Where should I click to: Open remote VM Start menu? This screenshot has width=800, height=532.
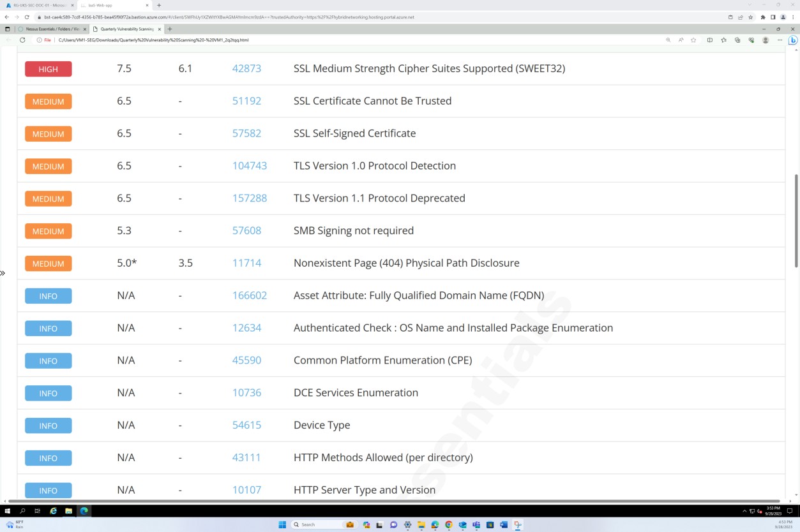point(8,511)
